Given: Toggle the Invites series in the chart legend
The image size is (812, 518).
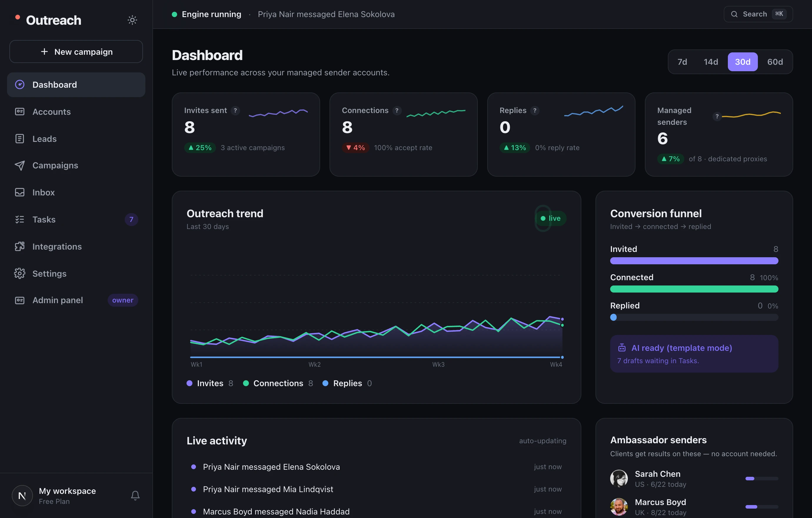Looking at the screenshot, I should [x=210, y=383].
